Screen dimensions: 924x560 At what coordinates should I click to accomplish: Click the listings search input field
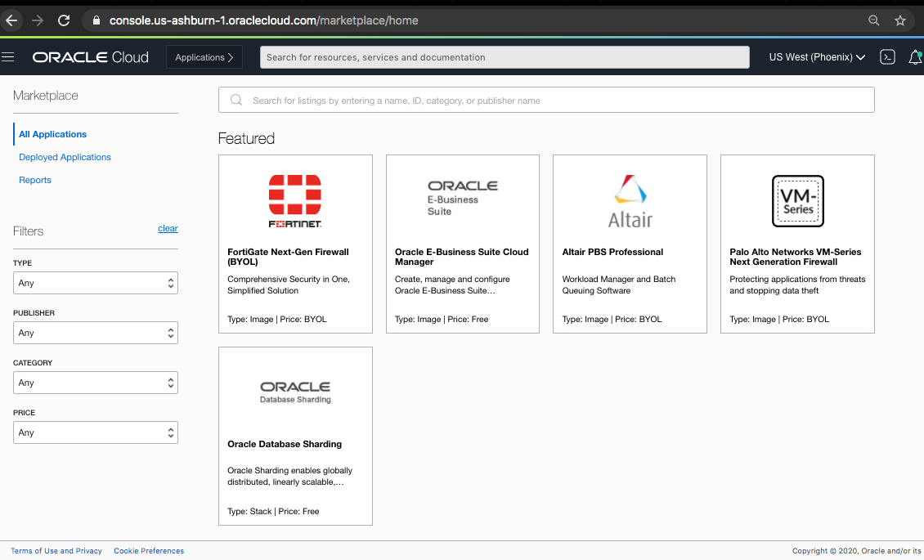click(491, 100)
